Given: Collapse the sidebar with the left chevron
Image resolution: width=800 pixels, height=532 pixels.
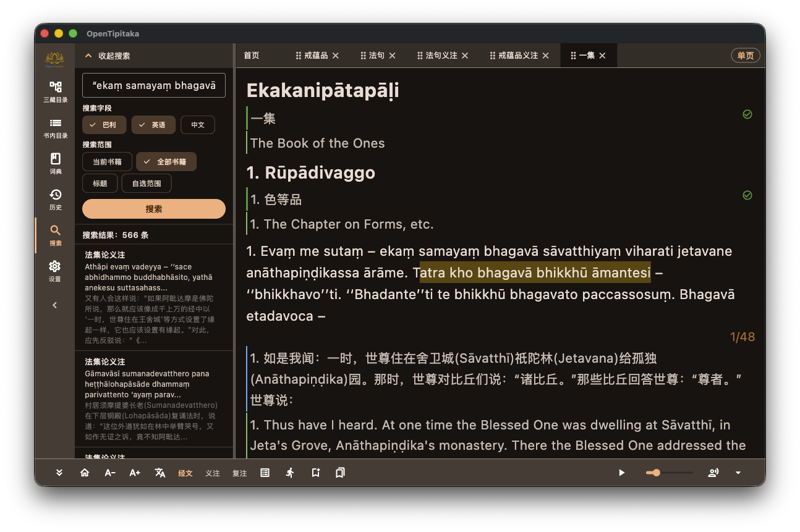Looking at the screenshot, I should pos(55,305).
